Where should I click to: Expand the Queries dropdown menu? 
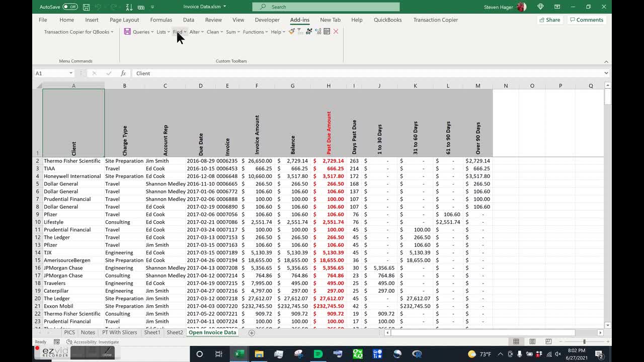pos(143,32)
